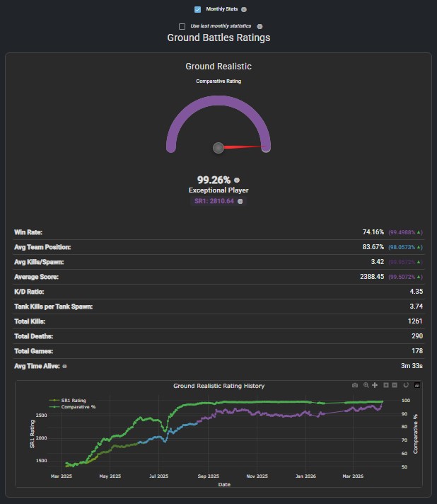Select the pan tool in chart toolbar

tap(375, 385)
